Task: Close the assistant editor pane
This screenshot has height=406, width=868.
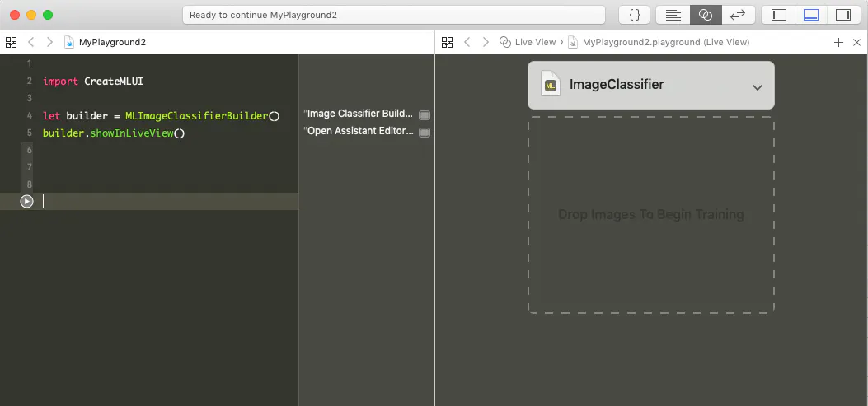Action: (857, 42)
